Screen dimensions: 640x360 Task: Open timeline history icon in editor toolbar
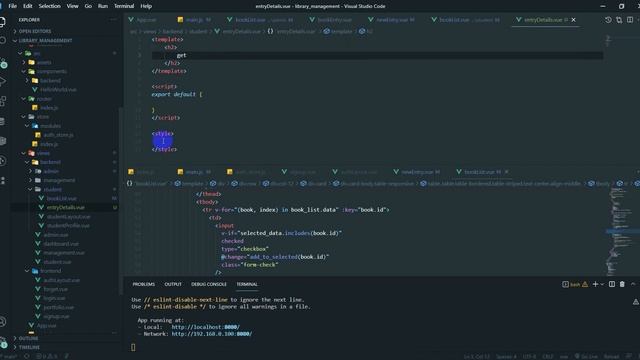click(x=608, y=20)
